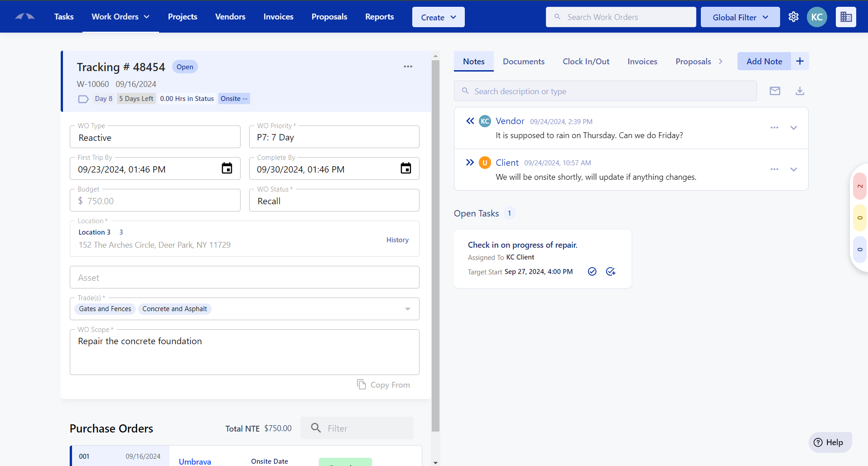Go to the Tasks menu

(x=64, y=17)
